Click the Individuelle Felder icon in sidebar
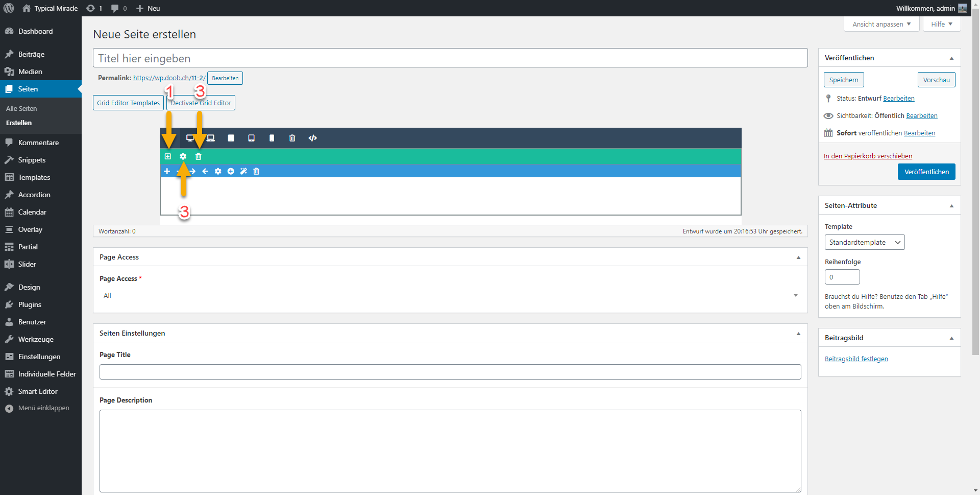 click(x=9, y=374)
